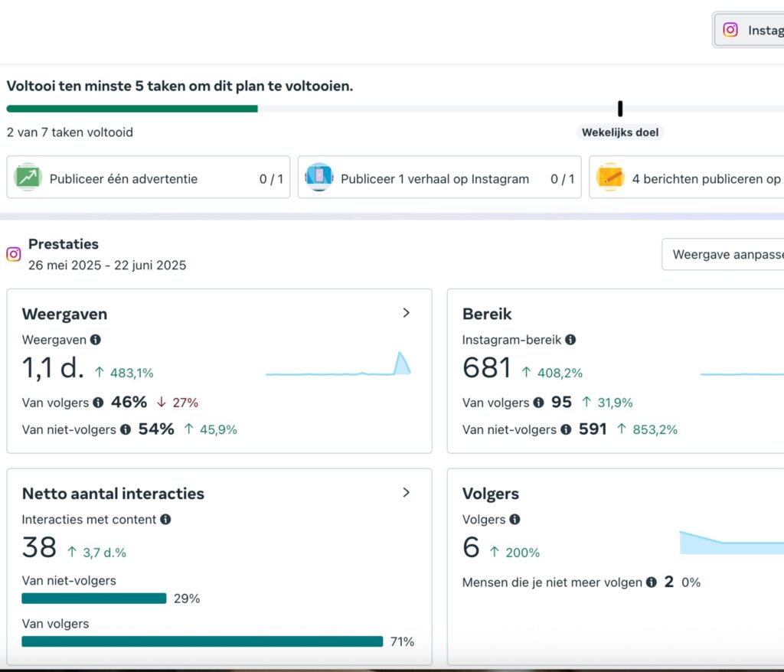Click the info icon beside Volgers label
Image resolution: width=784 pixels, height=672 pixels.
tap(514, 520)
